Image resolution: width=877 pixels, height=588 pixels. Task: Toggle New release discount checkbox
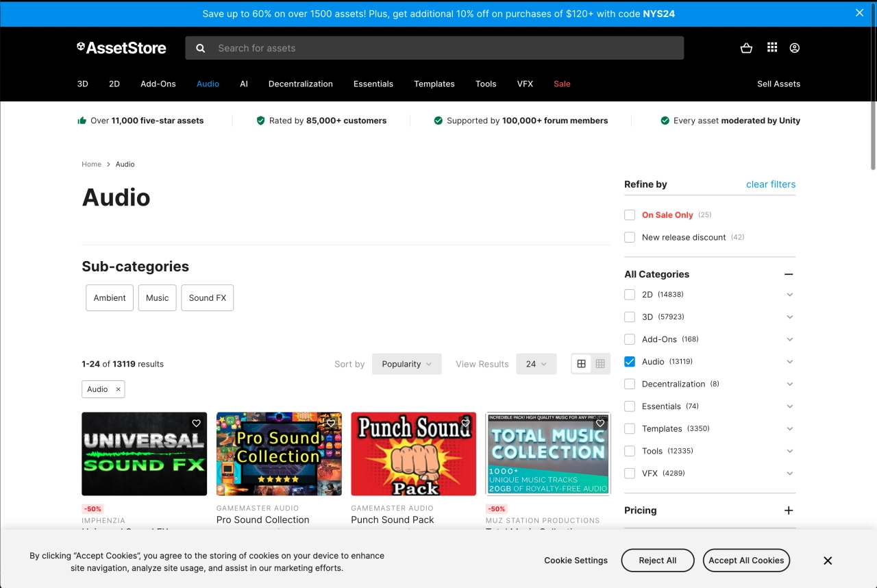tap(630, 237)
